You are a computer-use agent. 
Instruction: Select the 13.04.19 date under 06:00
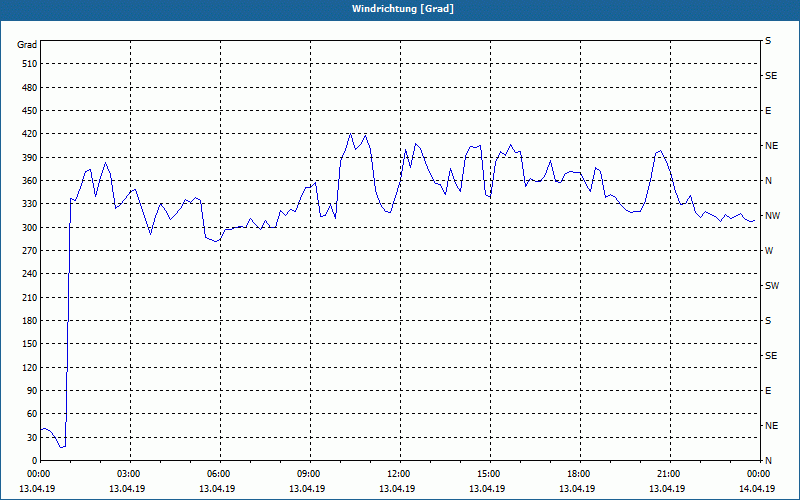click(217, 489)
